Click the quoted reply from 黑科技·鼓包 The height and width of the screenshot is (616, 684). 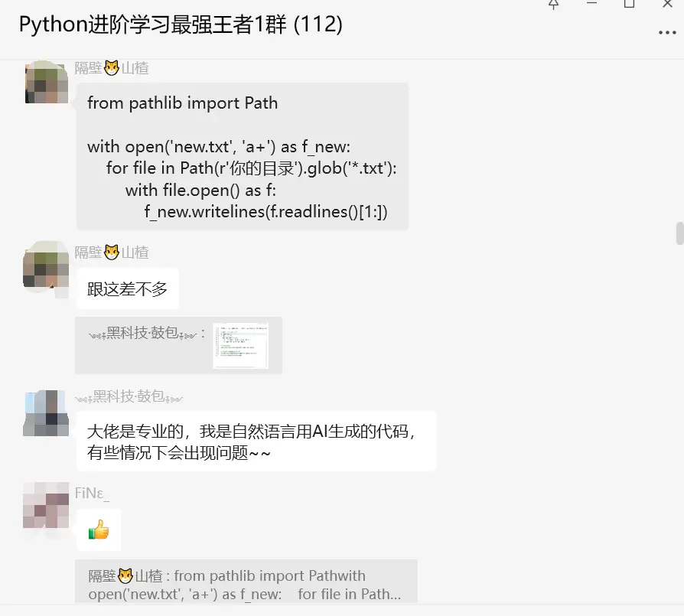point(178,346)
